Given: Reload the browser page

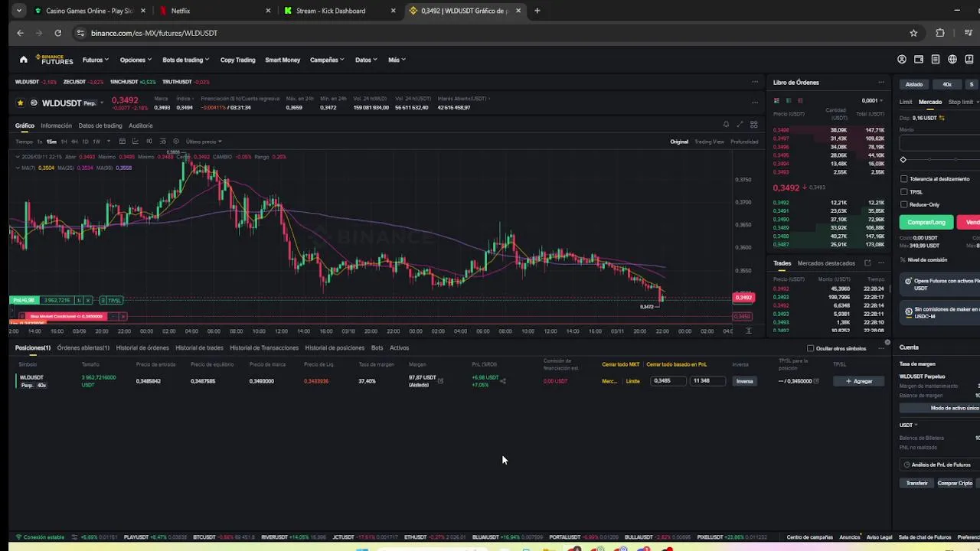Looking at the screenshot, I should [57, 33].
